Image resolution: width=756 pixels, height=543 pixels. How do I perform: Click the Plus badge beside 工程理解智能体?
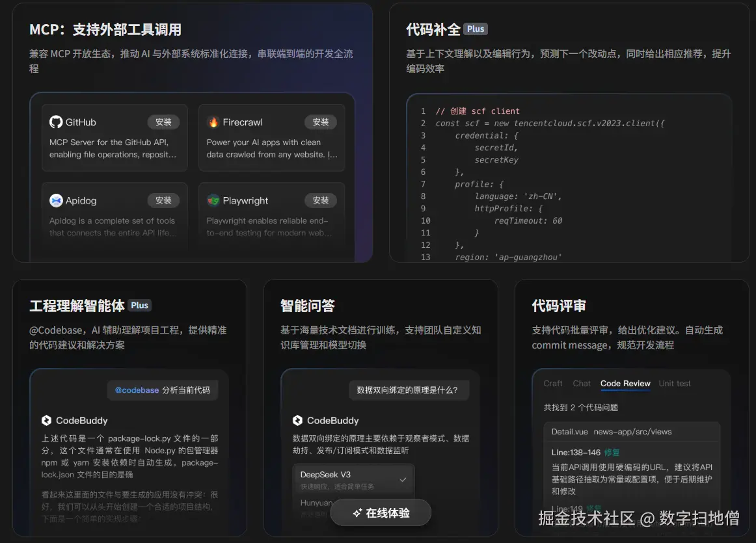pos(139,305)
